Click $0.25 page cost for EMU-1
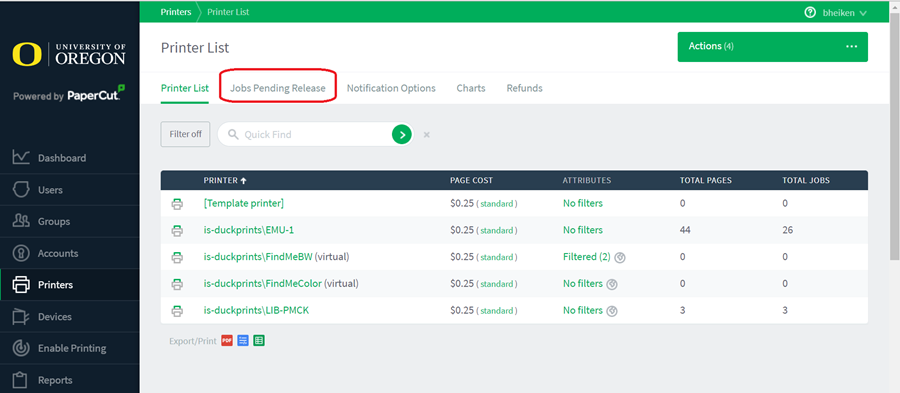 (x=462, y=230)
